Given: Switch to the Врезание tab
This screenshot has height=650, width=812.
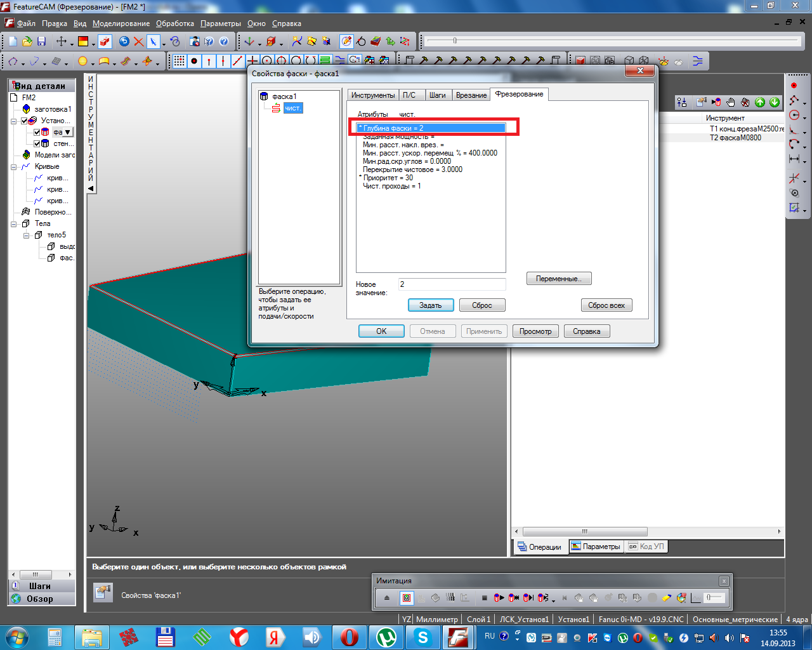Looking at the screenshot, I should [471, 95].
